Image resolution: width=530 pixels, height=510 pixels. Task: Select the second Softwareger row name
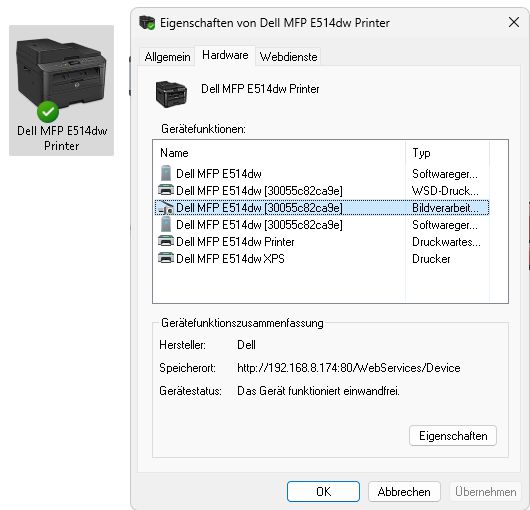259,225
